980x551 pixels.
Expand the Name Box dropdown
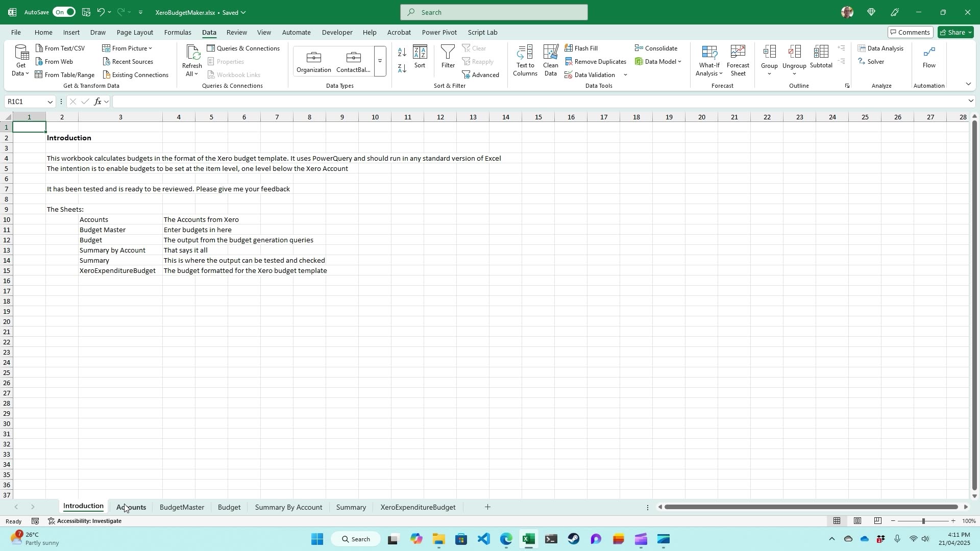(x=50, y=102)
